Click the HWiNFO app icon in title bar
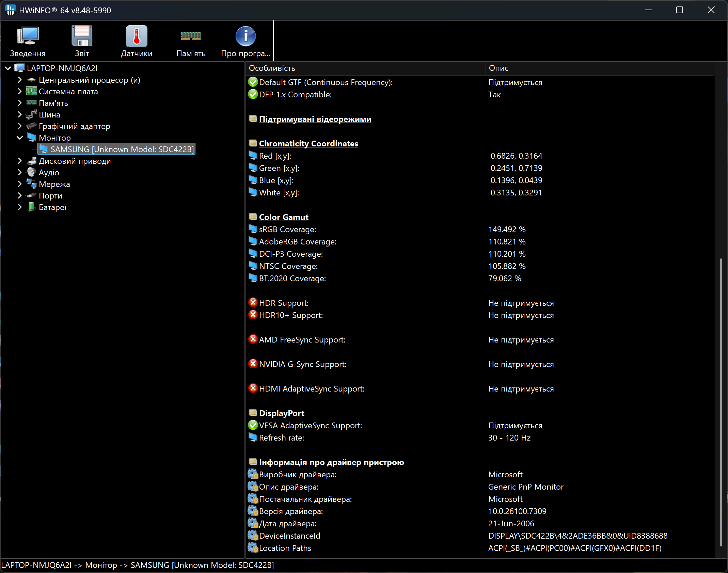 point(11,10)
